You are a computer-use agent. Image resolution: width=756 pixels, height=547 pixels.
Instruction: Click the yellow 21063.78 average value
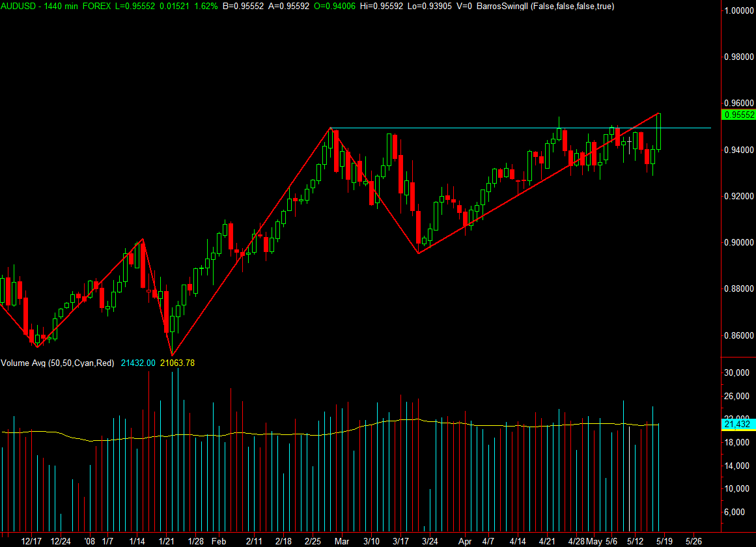(x=177, y=363)
